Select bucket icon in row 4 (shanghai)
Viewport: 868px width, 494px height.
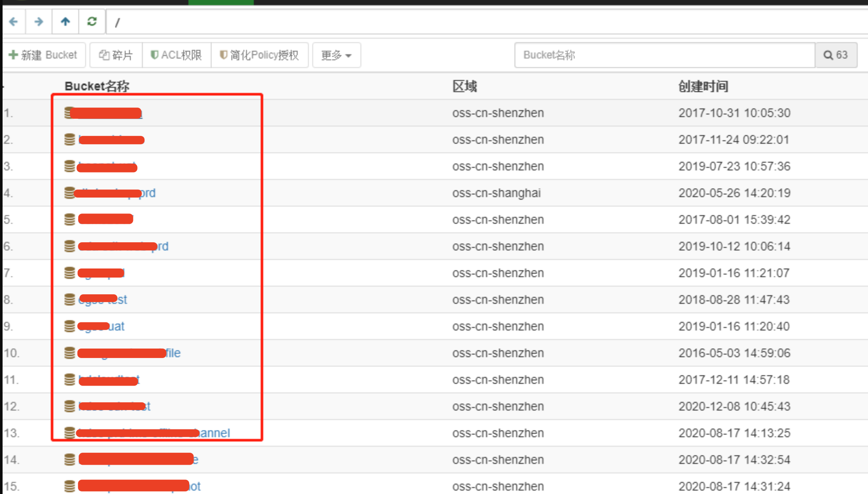tap(69, 193)
